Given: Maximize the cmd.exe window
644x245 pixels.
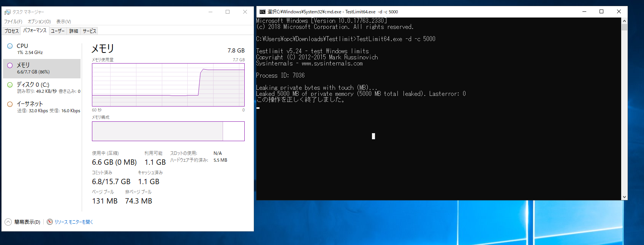Looking at the screenshot, I should [601, 11].
